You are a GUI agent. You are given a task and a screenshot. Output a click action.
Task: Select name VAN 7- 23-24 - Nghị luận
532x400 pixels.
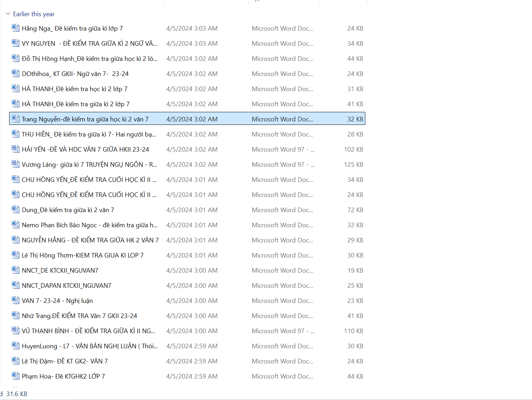[x=57, y=301]
